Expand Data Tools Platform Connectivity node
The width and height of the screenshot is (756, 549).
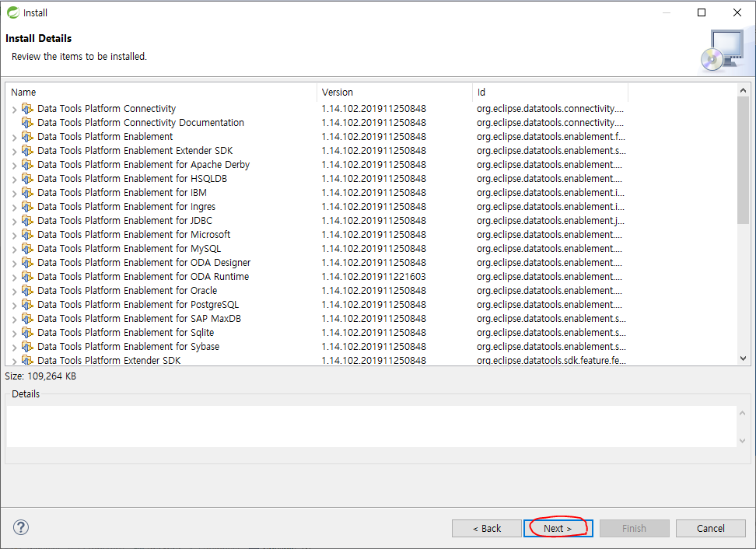(14, 110)
